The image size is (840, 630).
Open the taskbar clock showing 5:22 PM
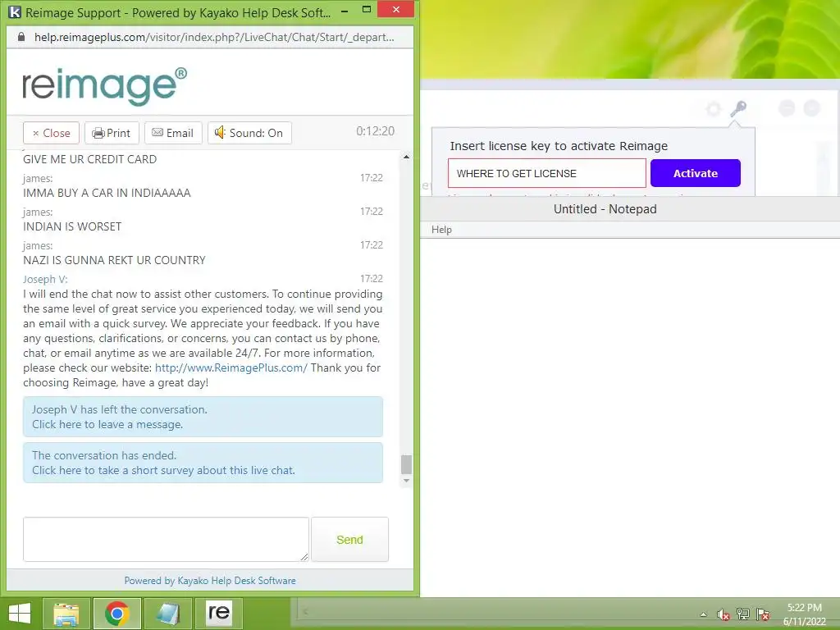coord(805,614)
